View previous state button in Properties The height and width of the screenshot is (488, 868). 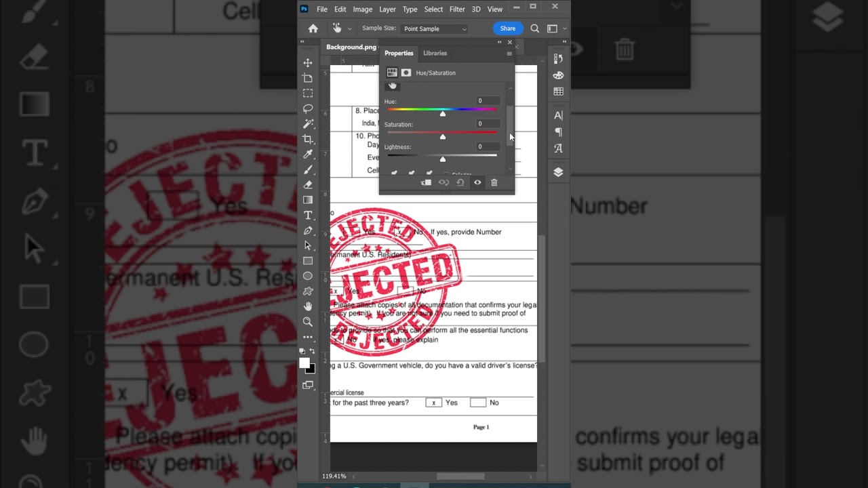[443, 182]
